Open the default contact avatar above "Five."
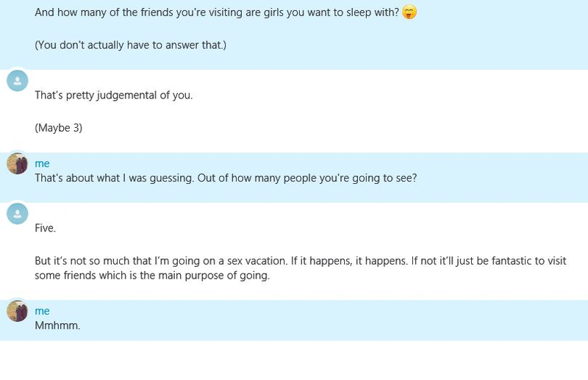The width and height of the screenshot is (588, 380). pos(17,213)
